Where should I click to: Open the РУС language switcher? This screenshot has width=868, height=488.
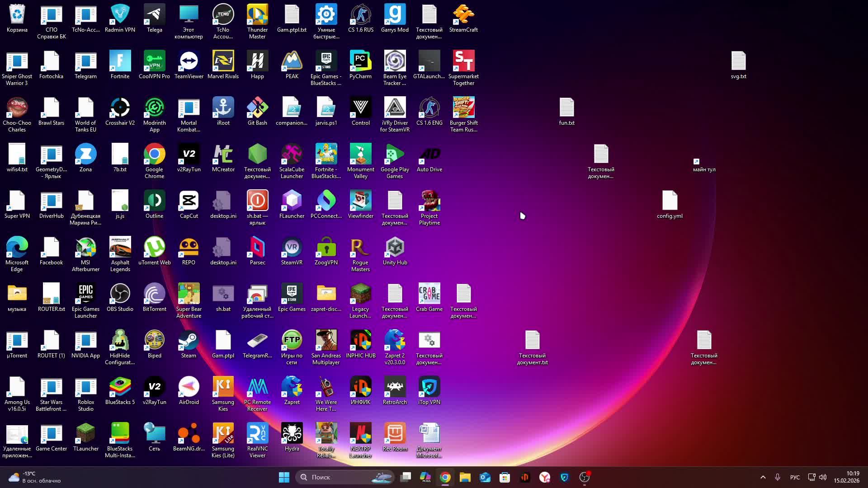795,477
